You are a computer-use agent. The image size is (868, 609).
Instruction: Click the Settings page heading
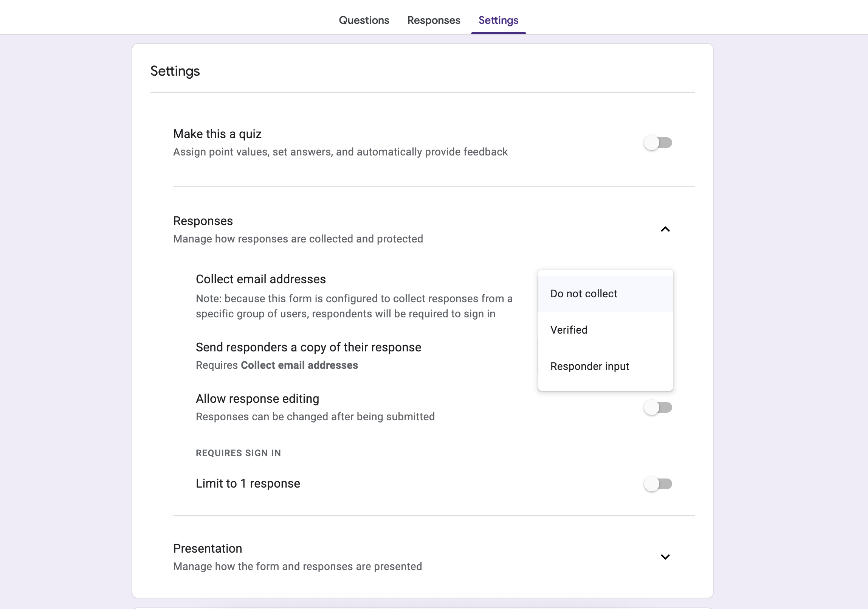175,71
